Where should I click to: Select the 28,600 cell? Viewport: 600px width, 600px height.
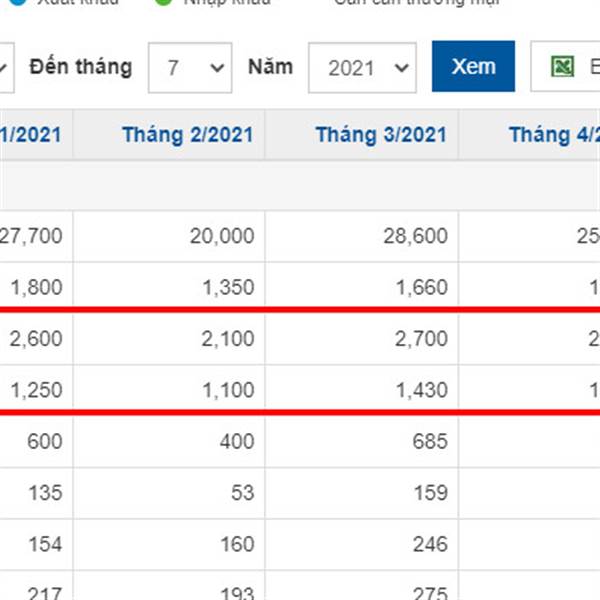[362, 236]
